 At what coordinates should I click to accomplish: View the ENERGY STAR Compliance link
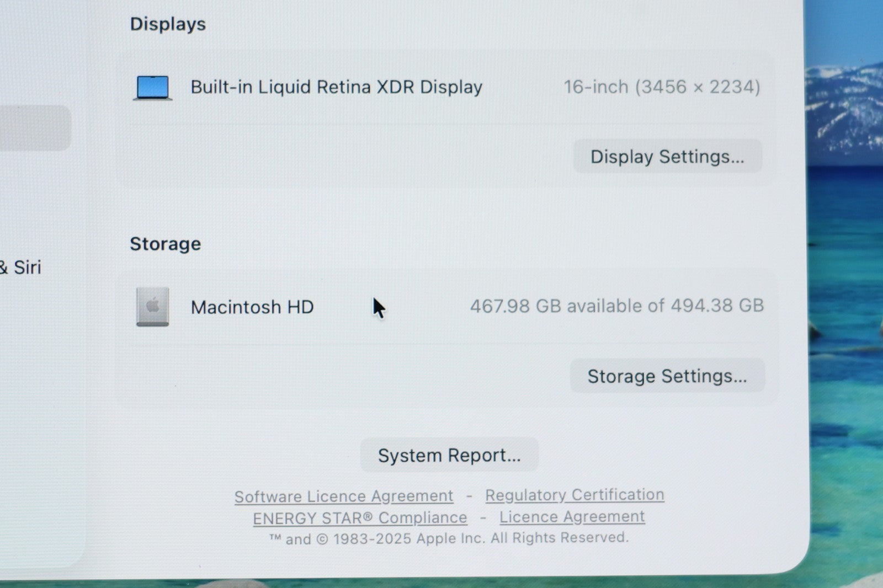[x=360, y=518]
